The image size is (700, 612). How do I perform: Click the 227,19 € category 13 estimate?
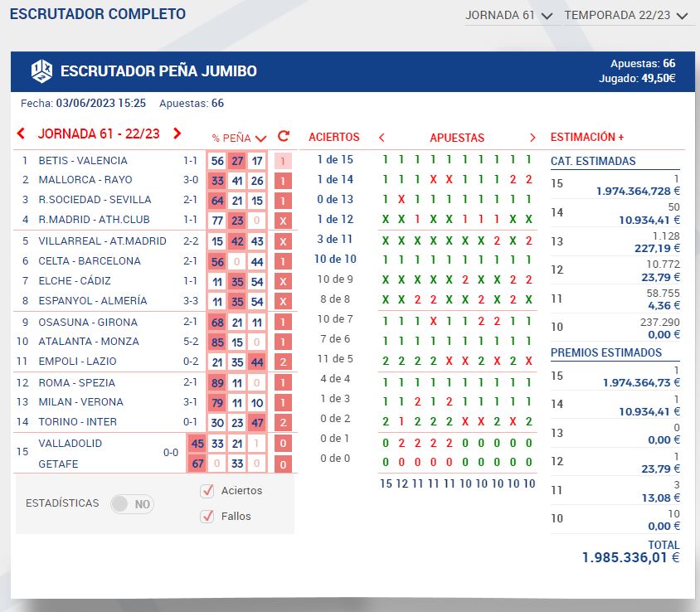[x=657, y=248]
